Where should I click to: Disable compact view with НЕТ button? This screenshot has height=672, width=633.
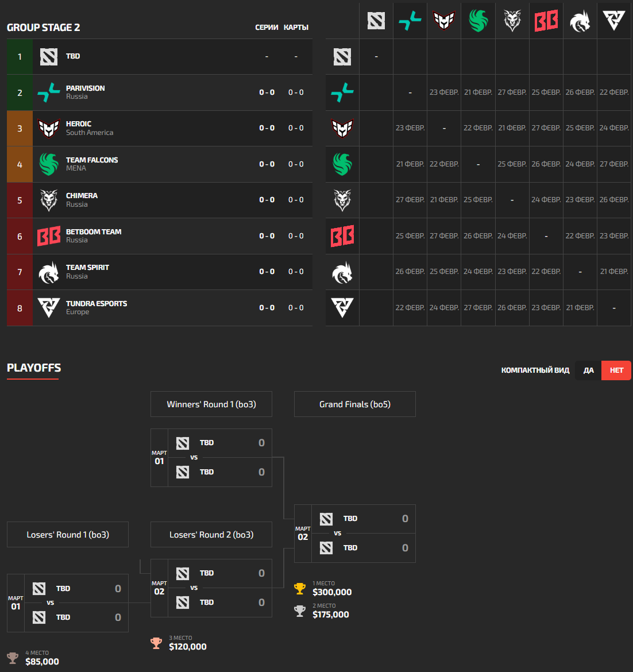[x=616, y=370]
